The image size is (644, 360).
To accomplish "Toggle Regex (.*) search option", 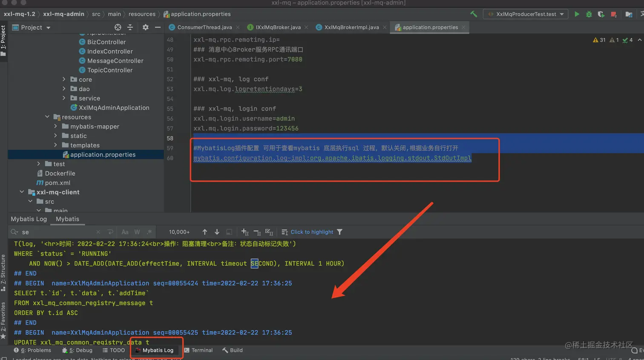I will pos(149,232).
